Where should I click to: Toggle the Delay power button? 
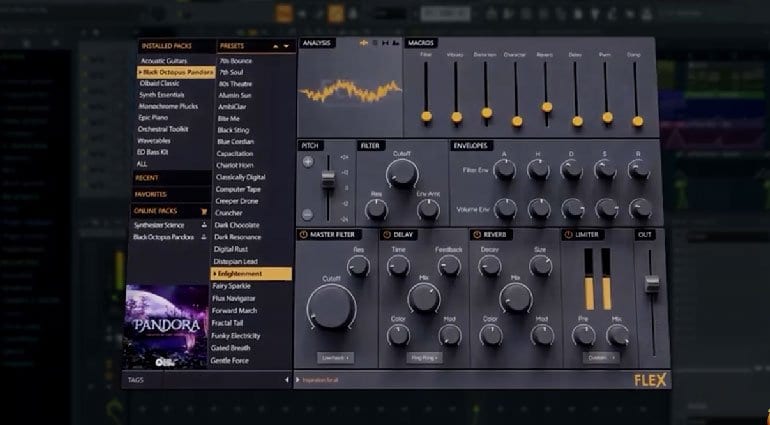click(x=387, y=235)
